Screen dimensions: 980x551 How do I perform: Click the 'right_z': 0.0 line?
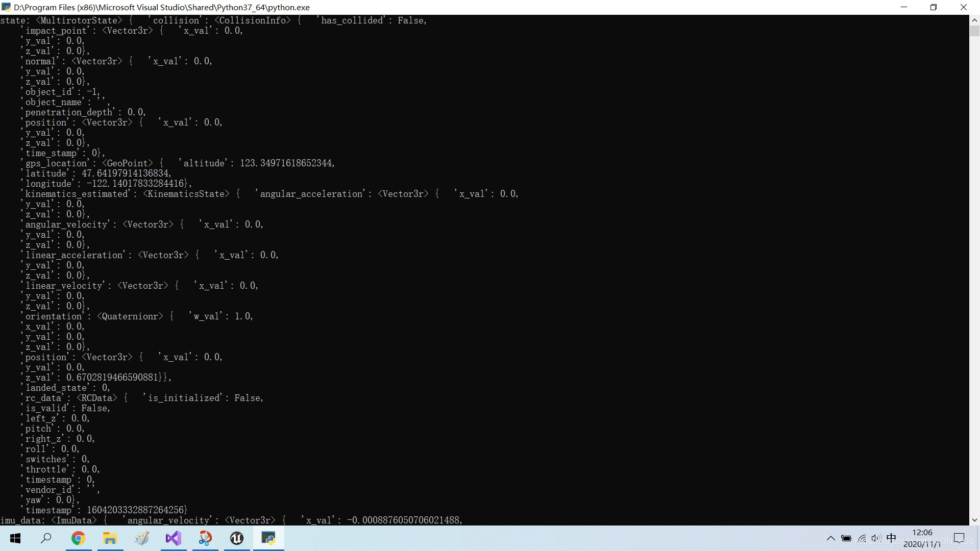[x=58, y=439]
